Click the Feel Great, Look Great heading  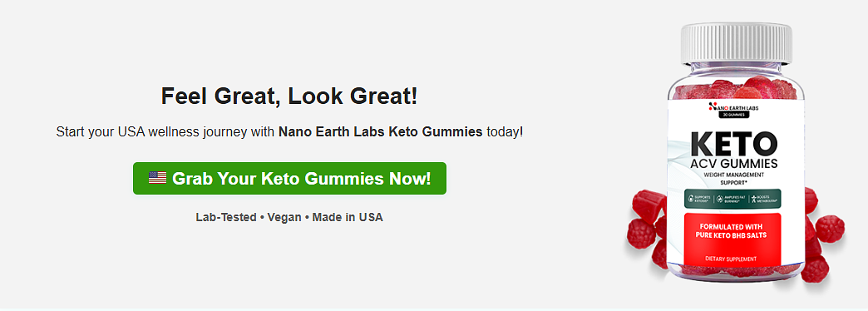click(289, 96)
